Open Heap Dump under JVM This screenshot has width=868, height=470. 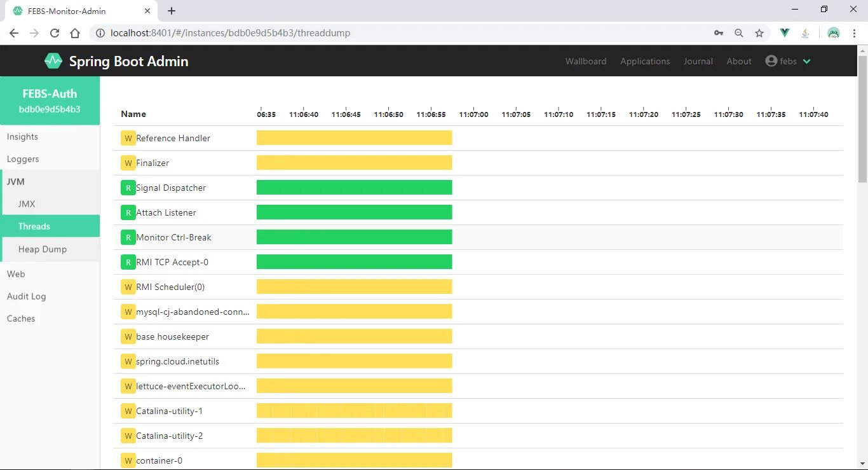(50, 249)
